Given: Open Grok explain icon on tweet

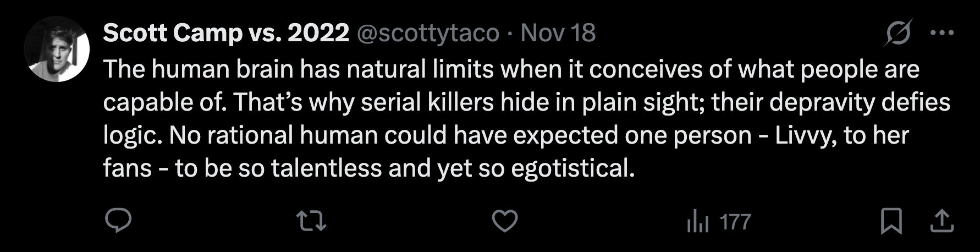Looking at the screenshot, I should click(x=899, y=33).
